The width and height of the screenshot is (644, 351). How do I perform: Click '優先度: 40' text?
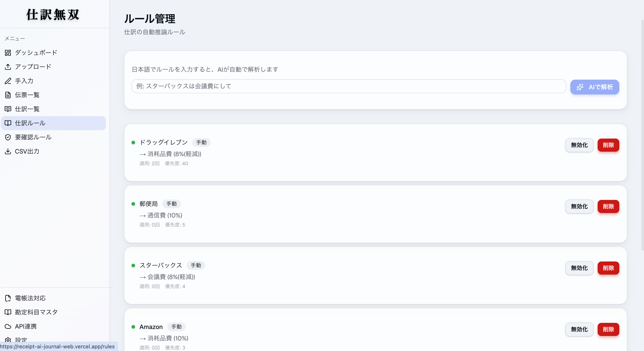176,163
